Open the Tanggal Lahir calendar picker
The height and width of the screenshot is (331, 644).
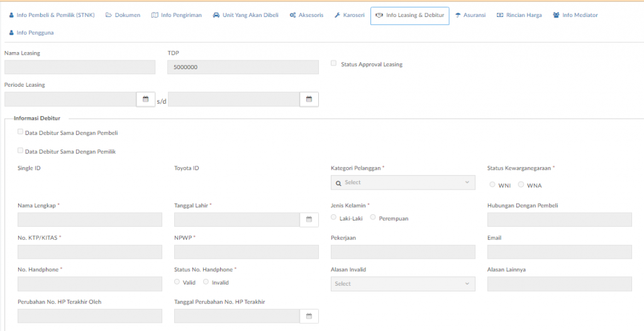309,220
